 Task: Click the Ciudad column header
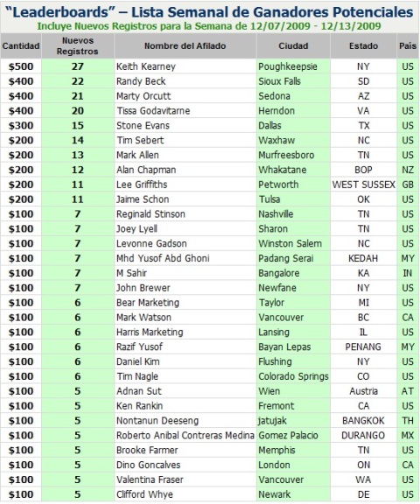click(x=293, y=46)
